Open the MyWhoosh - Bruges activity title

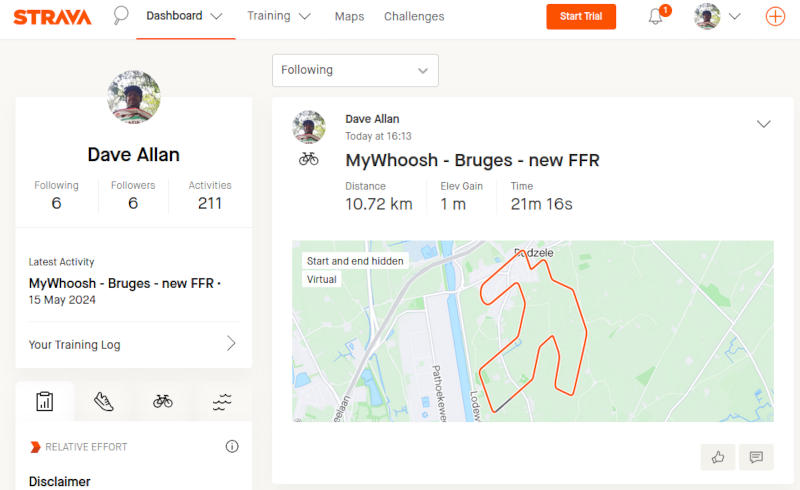pyautogui.click(x=472, y=160)
